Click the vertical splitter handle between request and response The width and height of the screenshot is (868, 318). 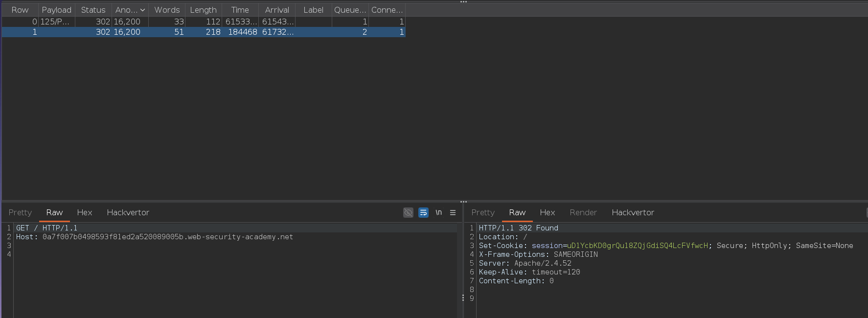tap(463, 297)
